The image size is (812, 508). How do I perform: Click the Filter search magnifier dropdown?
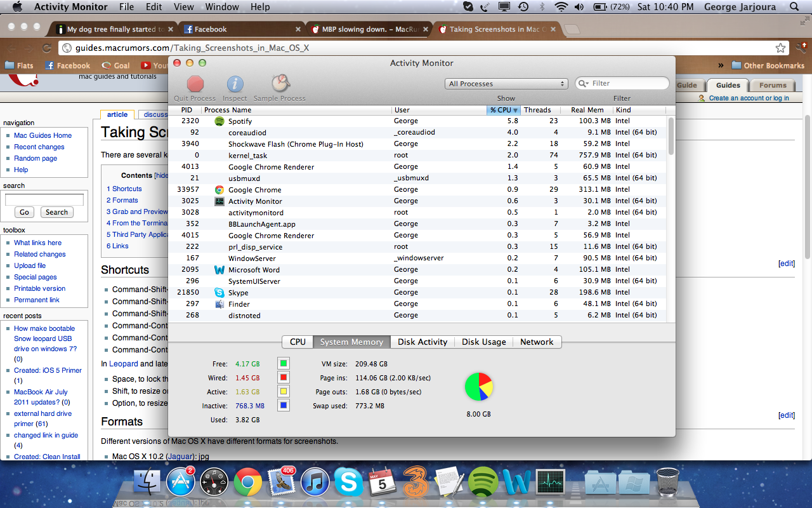click(x=584, y=83)
